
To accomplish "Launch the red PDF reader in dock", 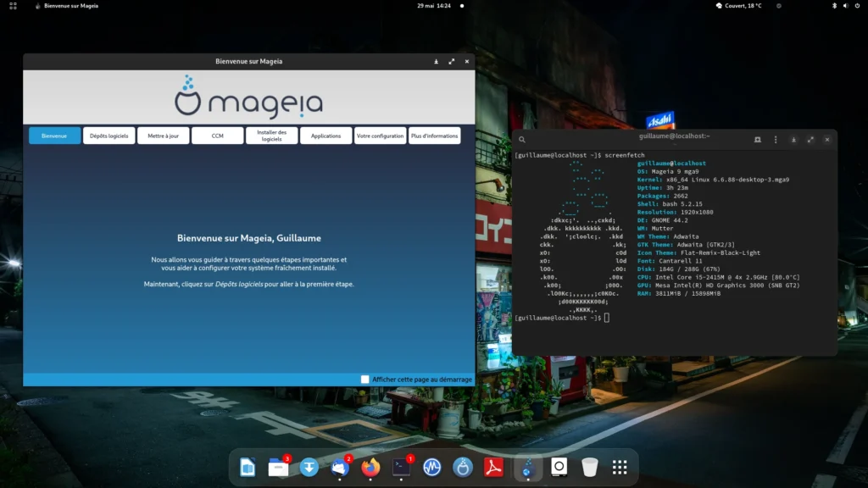I will 493,468.
